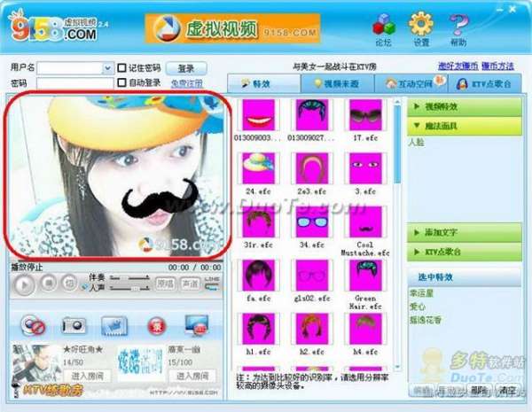532x412 pixels.
Task: Click the monitor screen-capture icon
Action: pos(196,325)
